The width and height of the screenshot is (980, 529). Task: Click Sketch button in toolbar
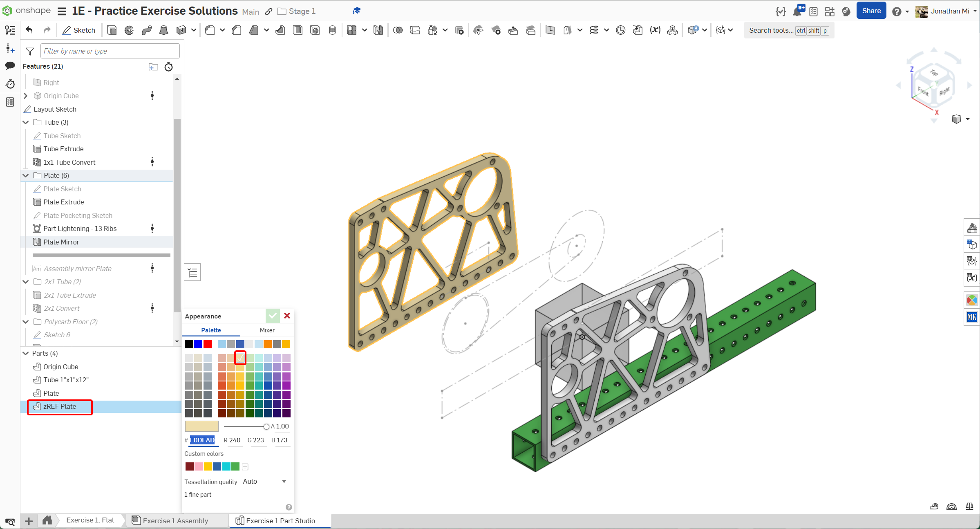pyautogui.click(x=79, y=30)
